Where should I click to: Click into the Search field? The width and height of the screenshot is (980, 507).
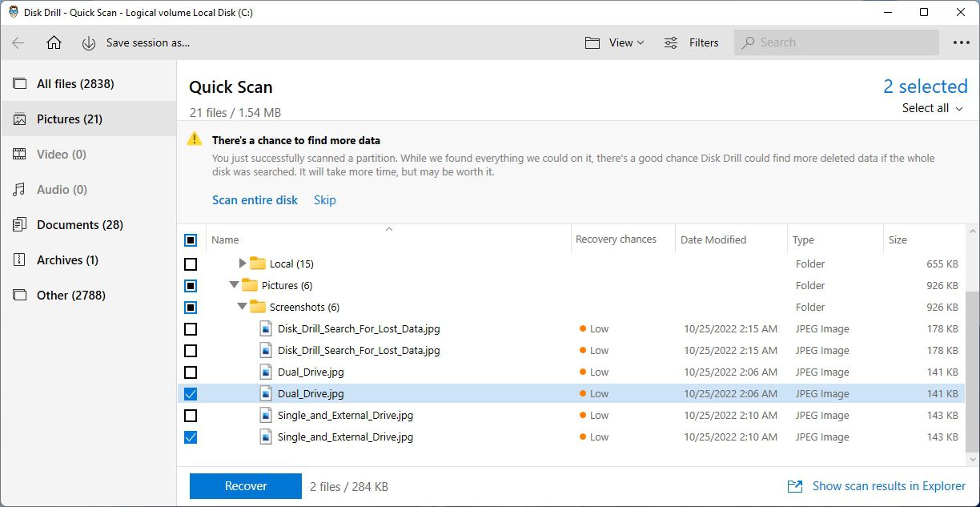[x=837, y=42]
